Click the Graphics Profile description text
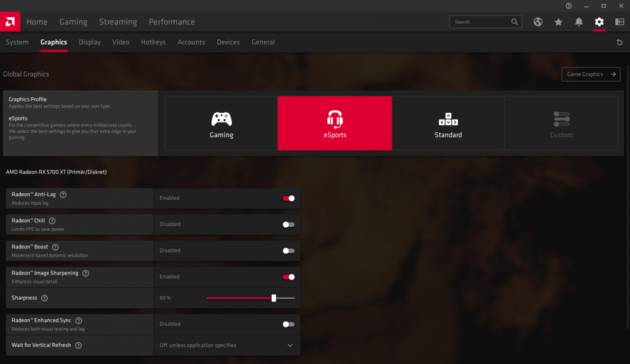This screenshot has height=364, width=630. tap(60, 106)
